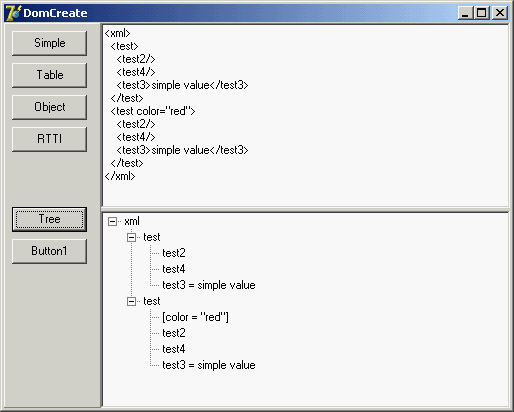Collapse the second test node with color attribute

click(132, 301)
